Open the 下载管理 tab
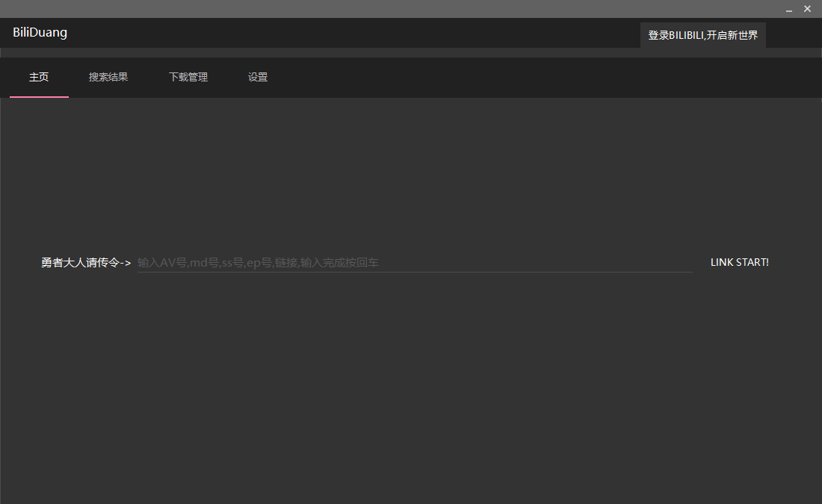 188,78
